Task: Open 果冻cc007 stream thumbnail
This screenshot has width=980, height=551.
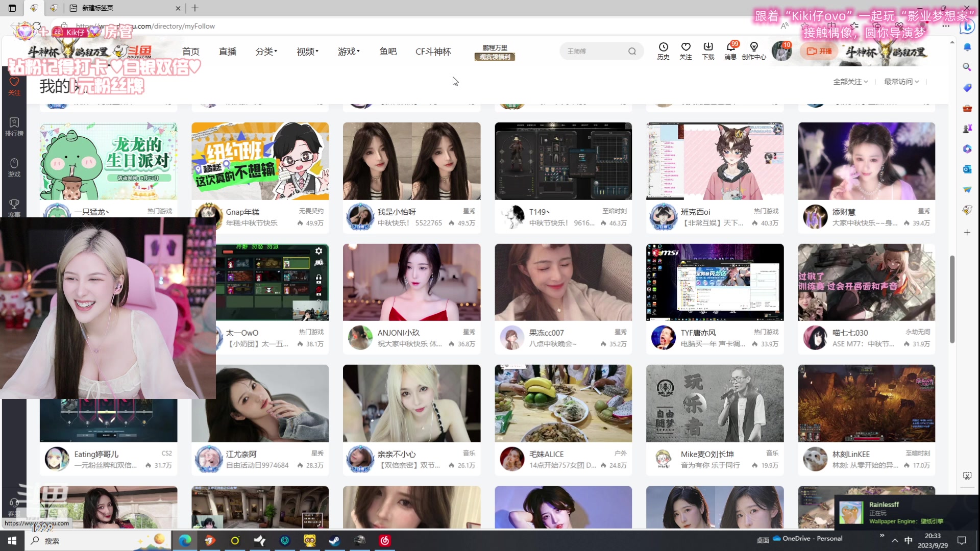Action: coord(563,282)
